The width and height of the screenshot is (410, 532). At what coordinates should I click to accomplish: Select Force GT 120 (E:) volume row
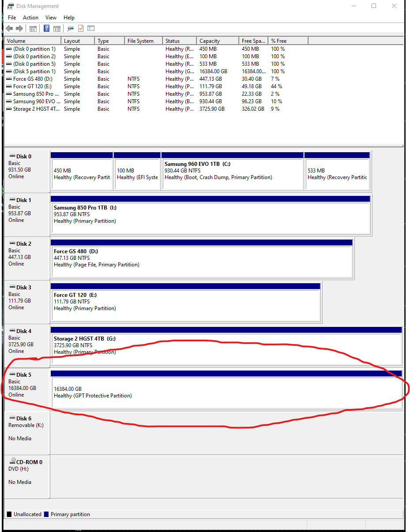pos(33,86)
